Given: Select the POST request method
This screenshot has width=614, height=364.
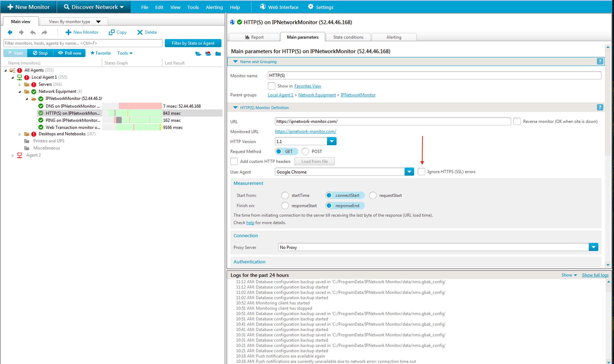Looking at the screenshot, I should tap(305, 152).
